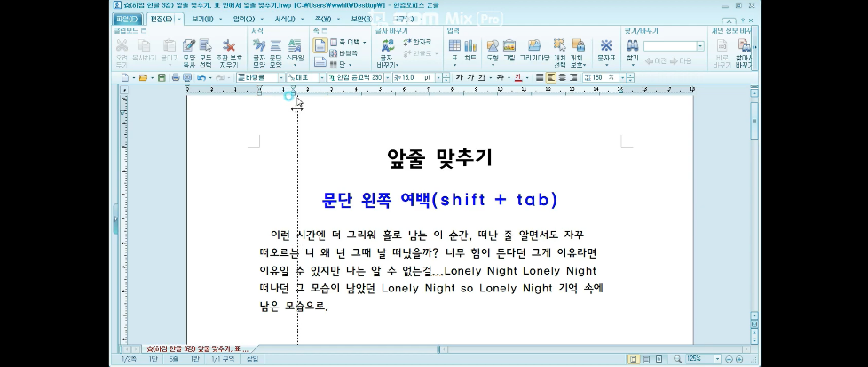The width and height of the screenshot is (868, 367).
Task: Toggle italic (second 가) formatting
Action: 470,78
